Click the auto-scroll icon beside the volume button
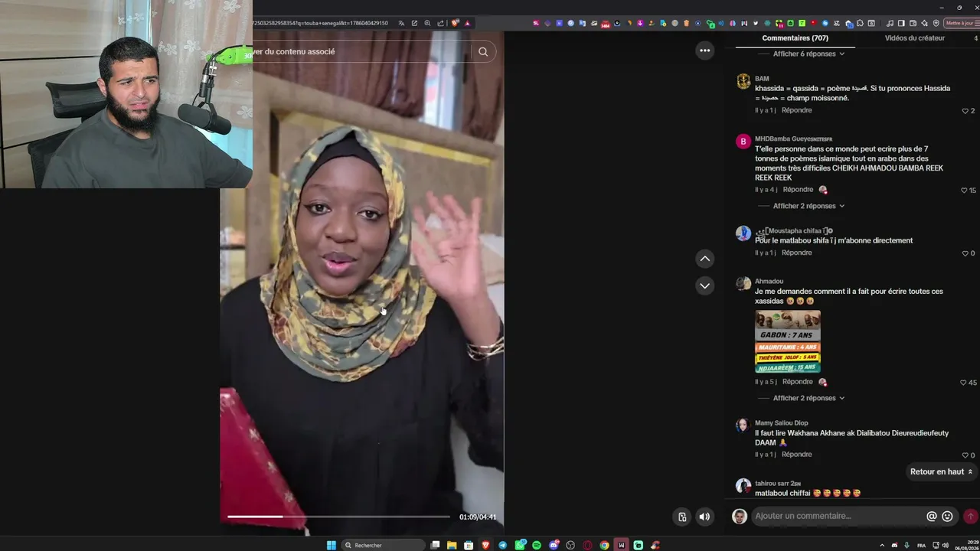Image resolution: width=980 pixels, height=551 pixels. [x=682, y=517]
